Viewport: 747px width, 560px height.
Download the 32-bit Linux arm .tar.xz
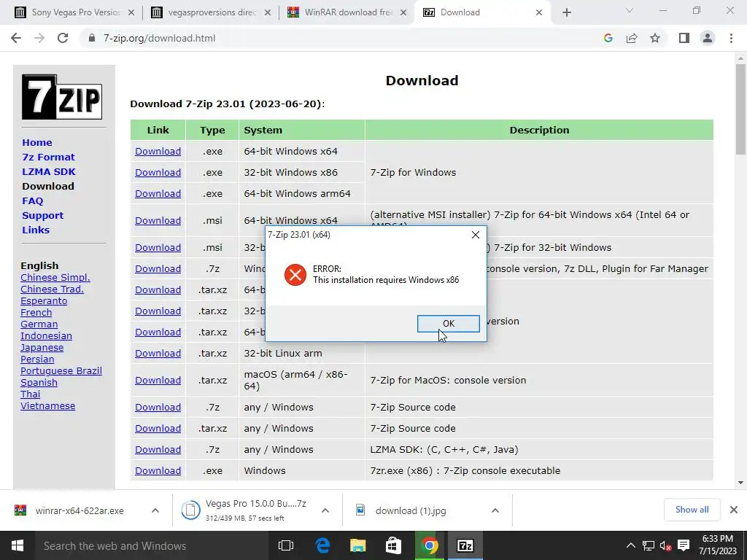158,354
